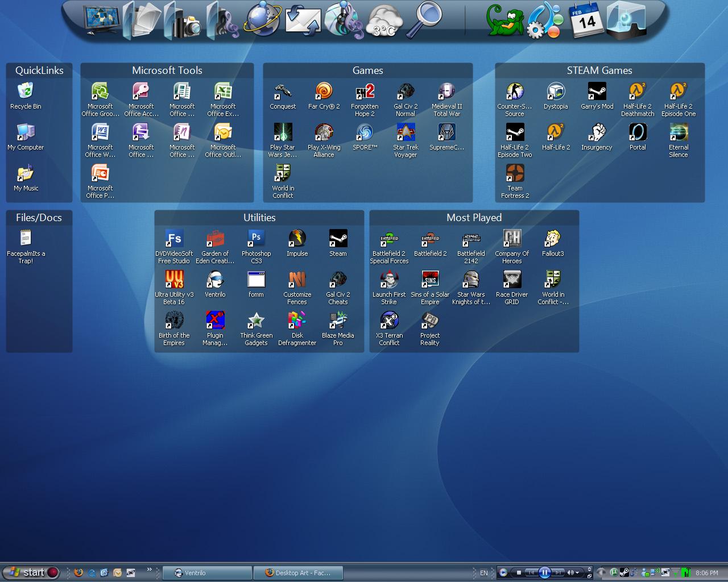Click the up-down arrows beside the media toolbar
This screenshot has width=728, height=582.
pos(590,569)
